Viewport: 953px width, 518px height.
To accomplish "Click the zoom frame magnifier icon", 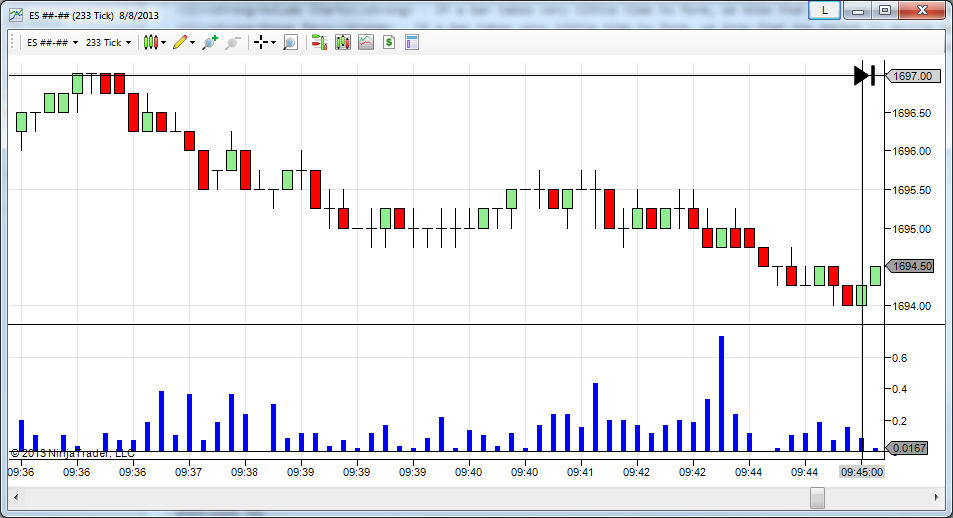I will pyautogui.click(x=290, y=43).
